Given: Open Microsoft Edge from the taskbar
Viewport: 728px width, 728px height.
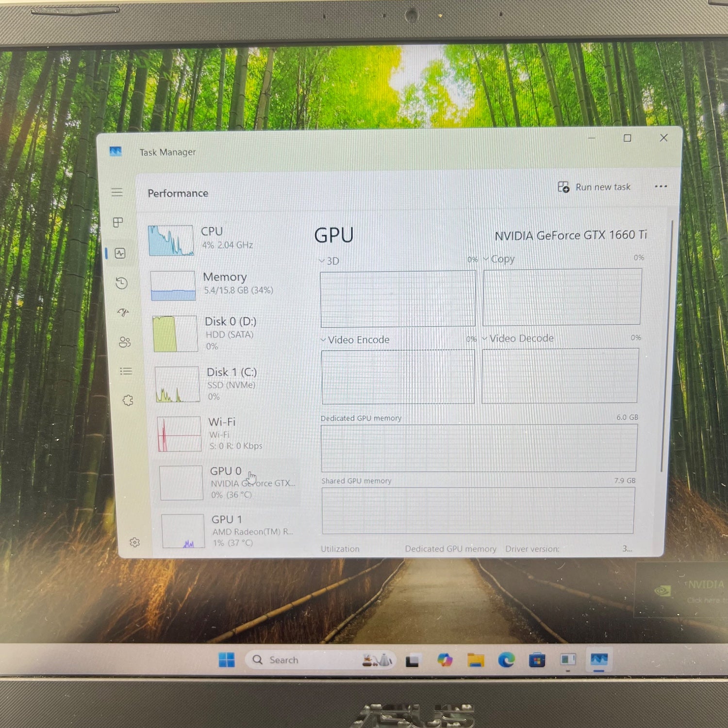Looking at the screenshot, I should coord(506,660).
